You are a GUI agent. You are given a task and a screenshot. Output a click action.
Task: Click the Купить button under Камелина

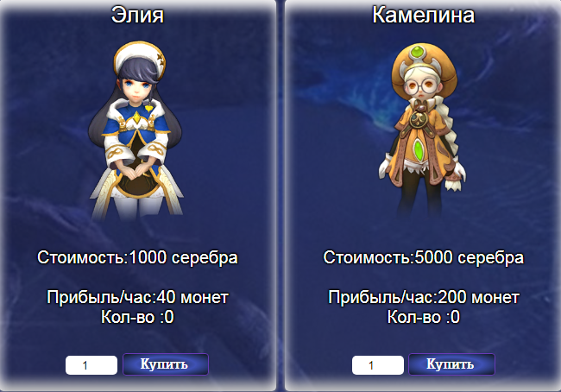tap(451, 364)
